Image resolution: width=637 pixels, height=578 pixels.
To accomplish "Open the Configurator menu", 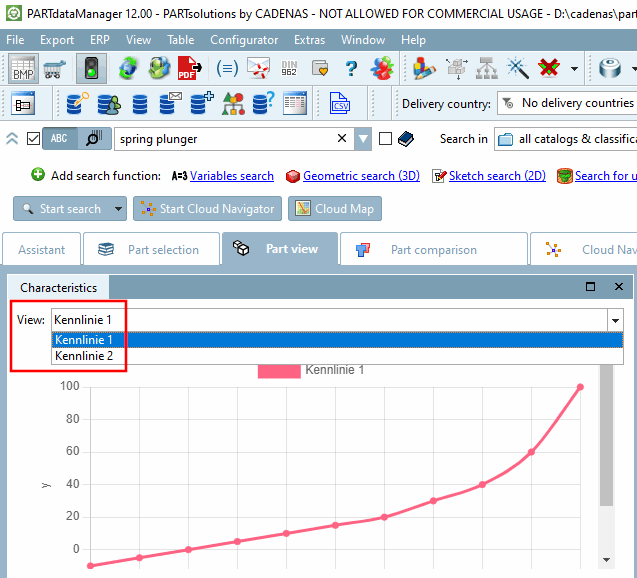I will pos(244,40).
